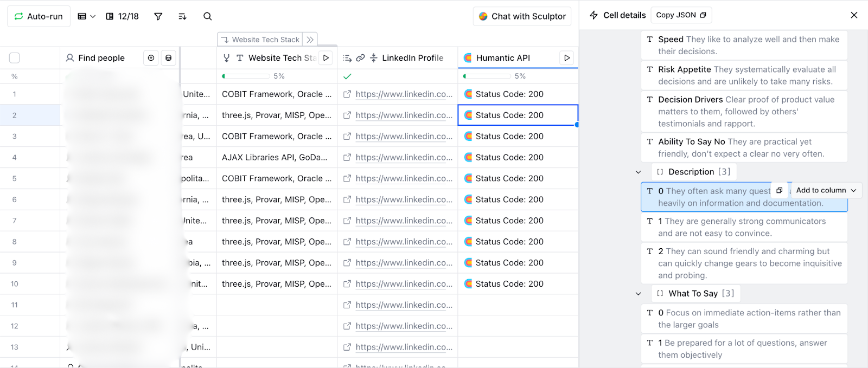Screen dimensions: 868x368
Task: Click the database icon in Find people header
Action: coord(169,57)
